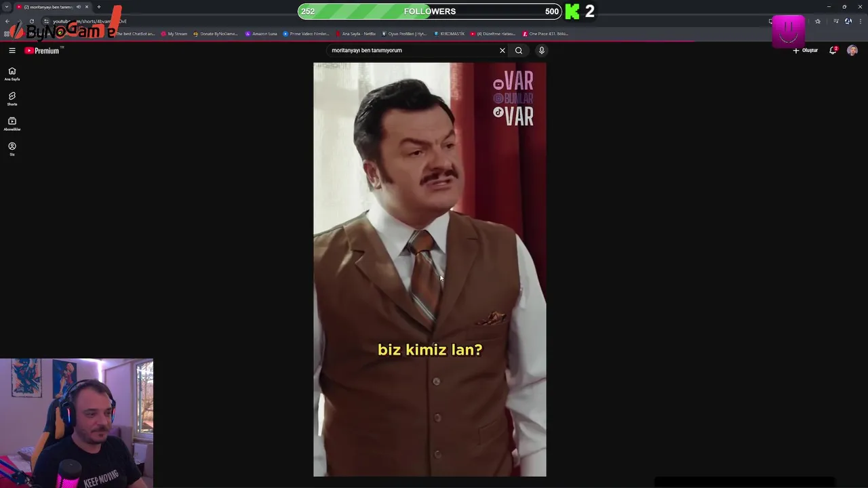Open the Amazon Luna bookmark
This screenshot has height=488, width=868.
(x=261, y=33)
